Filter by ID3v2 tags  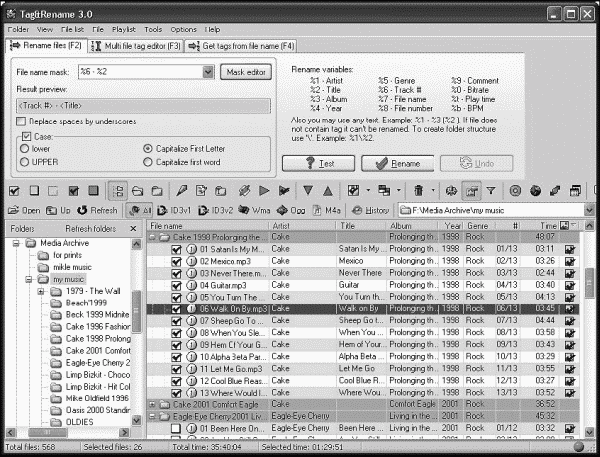(216, 211)
